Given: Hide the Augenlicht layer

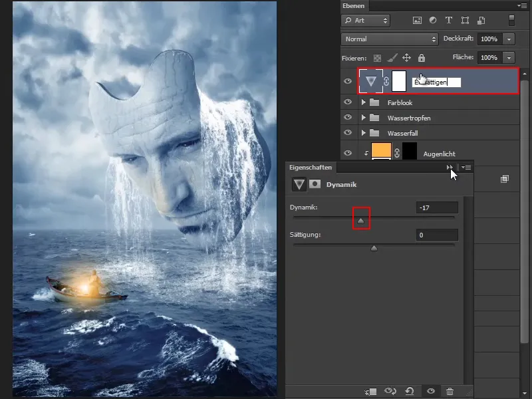Looking at the screenshot, I should pyautogui.click(x=348, y=153).
